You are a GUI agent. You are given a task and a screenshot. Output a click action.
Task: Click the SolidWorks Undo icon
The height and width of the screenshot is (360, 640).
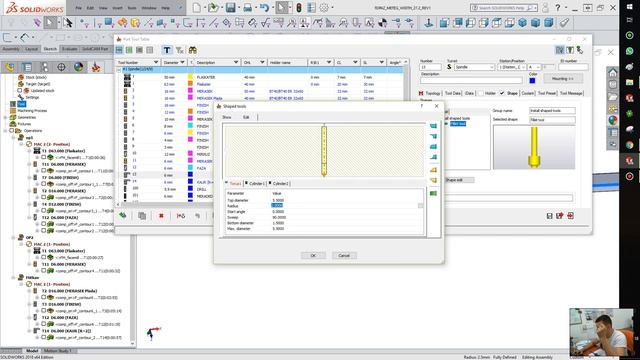coord(264,7)
